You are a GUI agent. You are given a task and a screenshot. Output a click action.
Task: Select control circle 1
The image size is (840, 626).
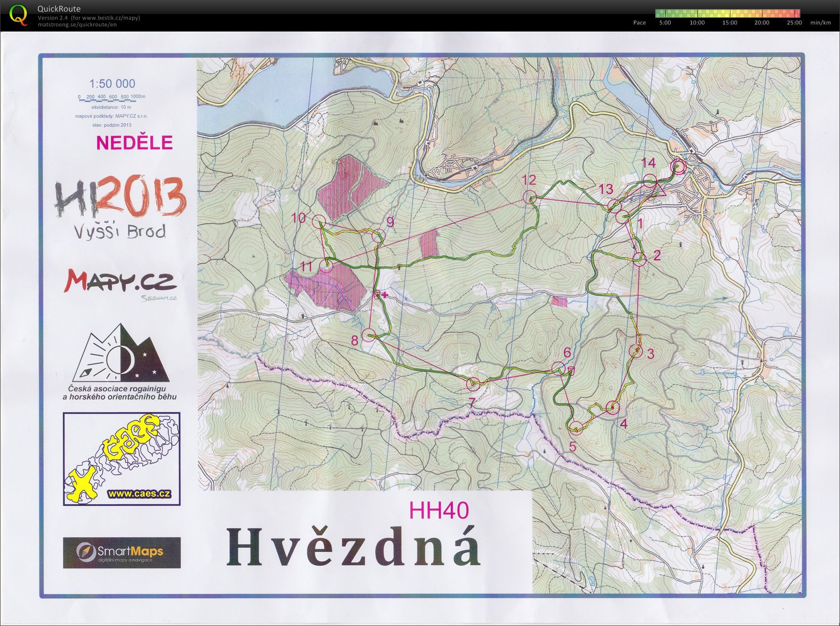click(622, 217)
